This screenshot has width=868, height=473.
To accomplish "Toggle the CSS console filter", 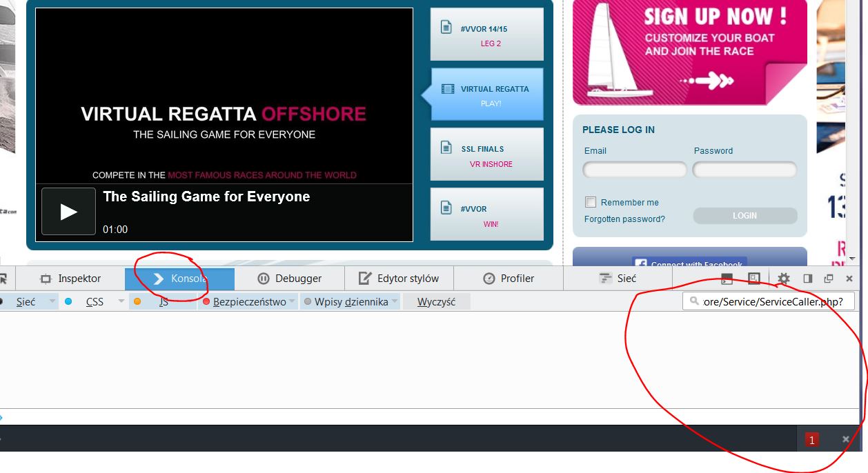I will (x=95, y=301).
